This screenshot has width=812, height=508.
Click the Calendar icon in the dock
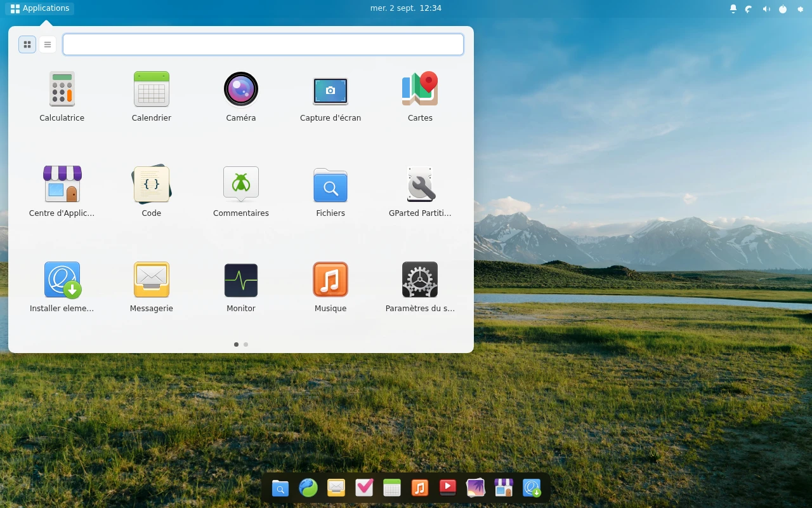pyautogui.click(x=392, y=488)
